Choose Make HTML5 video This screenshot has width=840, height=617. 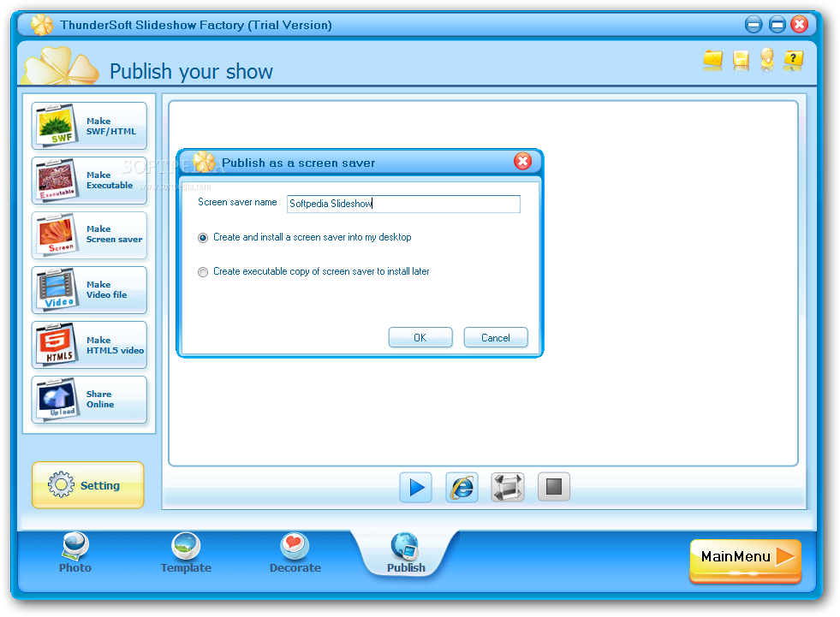(89, 345)
